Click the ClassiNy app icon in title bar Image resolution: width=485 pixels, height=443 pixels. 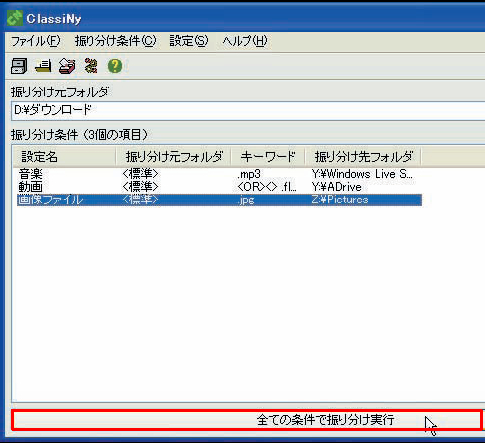15,19
